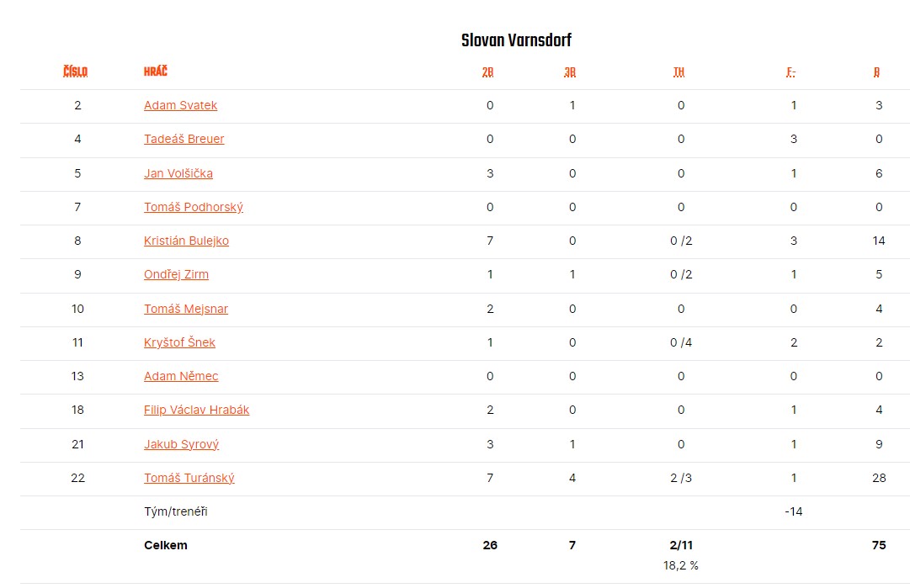Click the fouls F column header
Viewport: 910px width, 588px height.
click(x=791, y=72)
